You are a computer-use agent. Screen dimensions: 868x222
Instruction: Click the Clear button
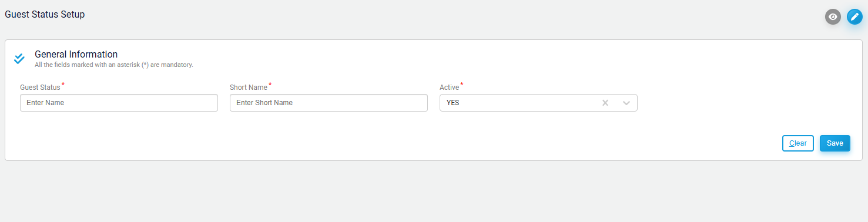797,143
